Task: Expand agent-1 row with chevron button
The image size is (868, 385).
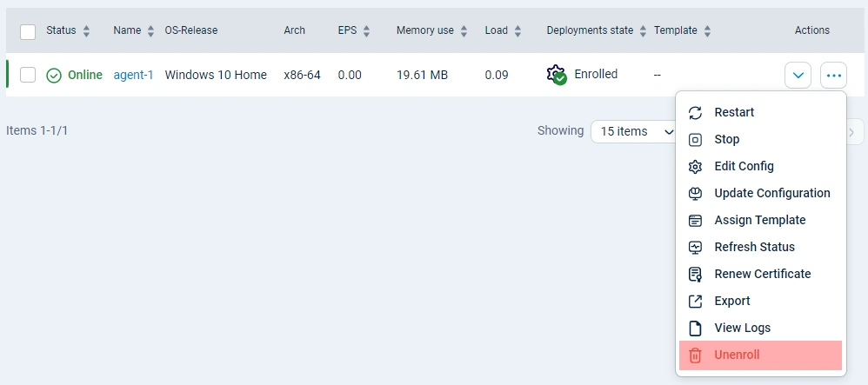Action: (798, 76)
